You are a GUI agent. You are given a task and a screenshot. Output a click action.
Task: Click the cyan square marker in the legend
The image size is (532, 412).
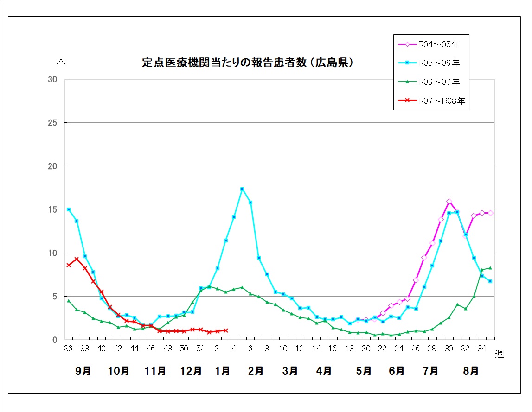click(407, 63)
